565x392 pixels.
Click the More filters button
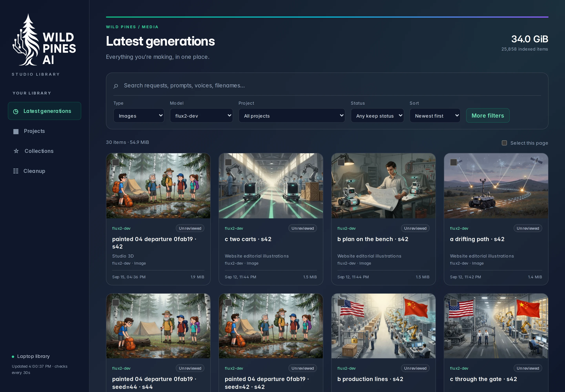(488, 116)
